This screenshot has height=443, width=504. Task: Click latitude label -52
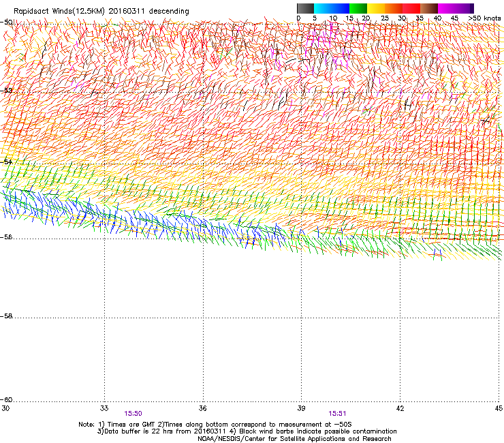[x=6, y=91]
